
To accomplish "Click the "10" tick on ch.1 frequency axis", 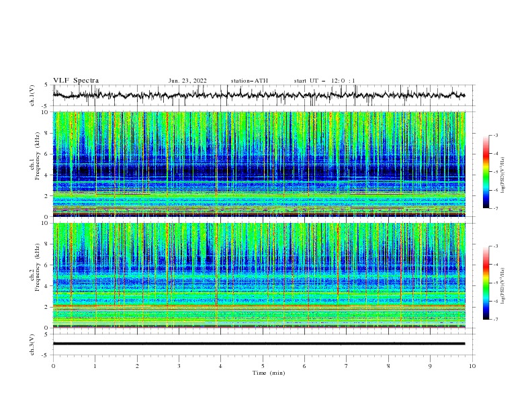I will coord(46,112).
